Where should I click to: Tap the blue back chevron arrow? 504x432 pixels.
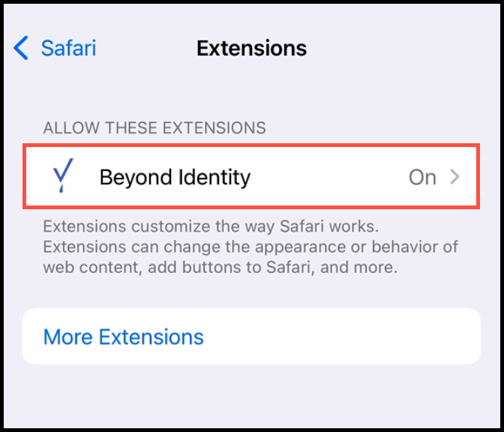(x=21, y=48)
